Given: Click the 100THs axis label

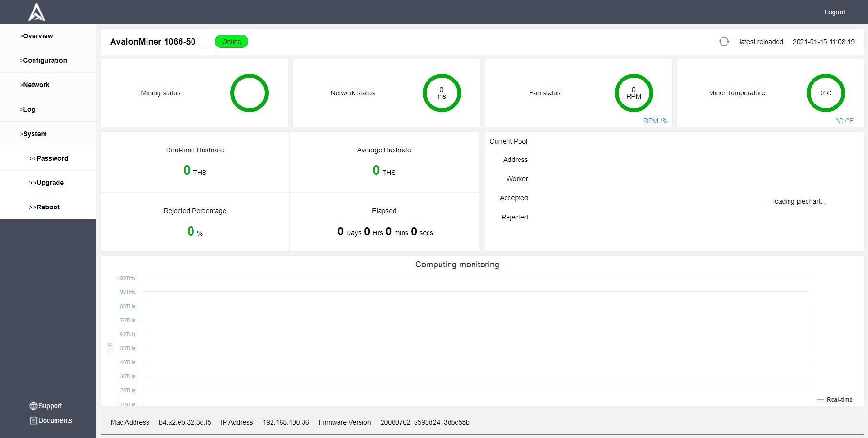Looking at the screenshot, I should (126, 278).
